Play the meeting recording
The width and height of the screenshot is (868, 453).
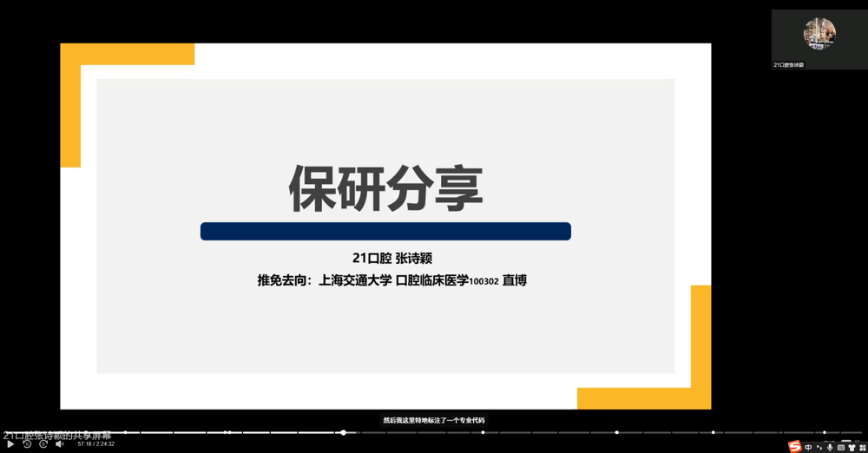10,444
